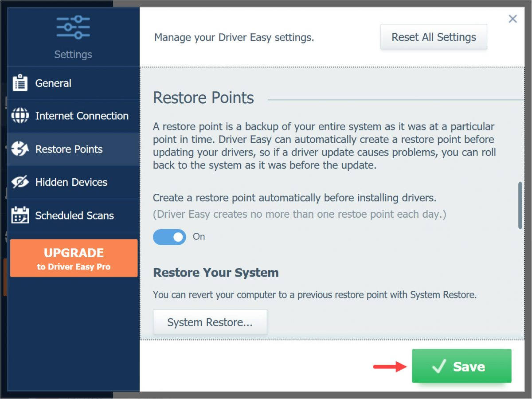Click the Restore Points arrow icon
Image resolution: width=532 pixels, height=399 pixels.
[x=20, y=149]
